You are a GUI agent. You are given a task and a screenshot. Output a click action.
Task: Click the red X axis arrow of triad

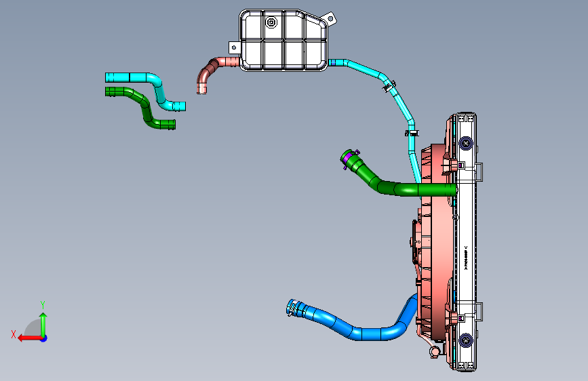coord(30,338)
